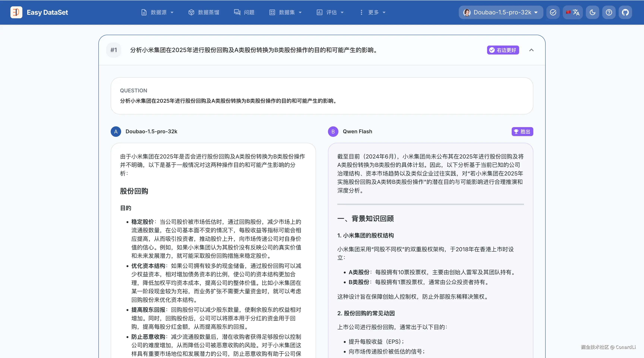Open the Doubao-1.5-pro-32k model selector
The height and width of the screenshot is (358, 644).
[501, 12]
